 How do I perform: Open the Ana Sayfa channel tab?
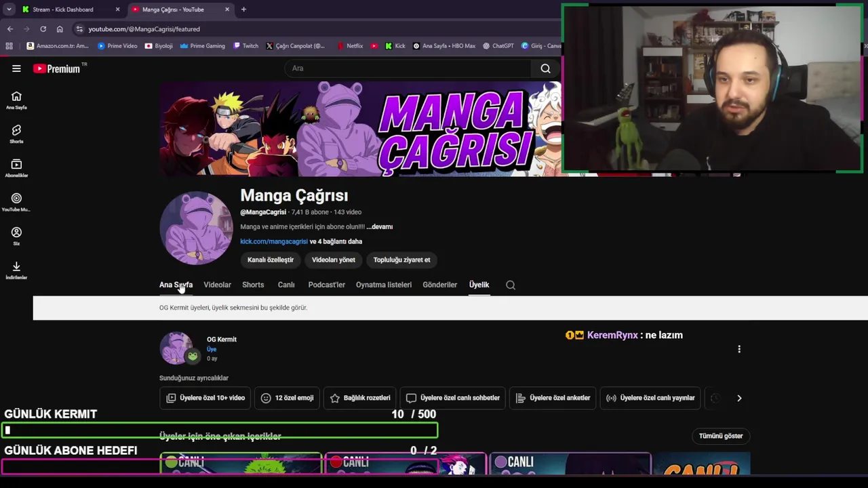176,285
